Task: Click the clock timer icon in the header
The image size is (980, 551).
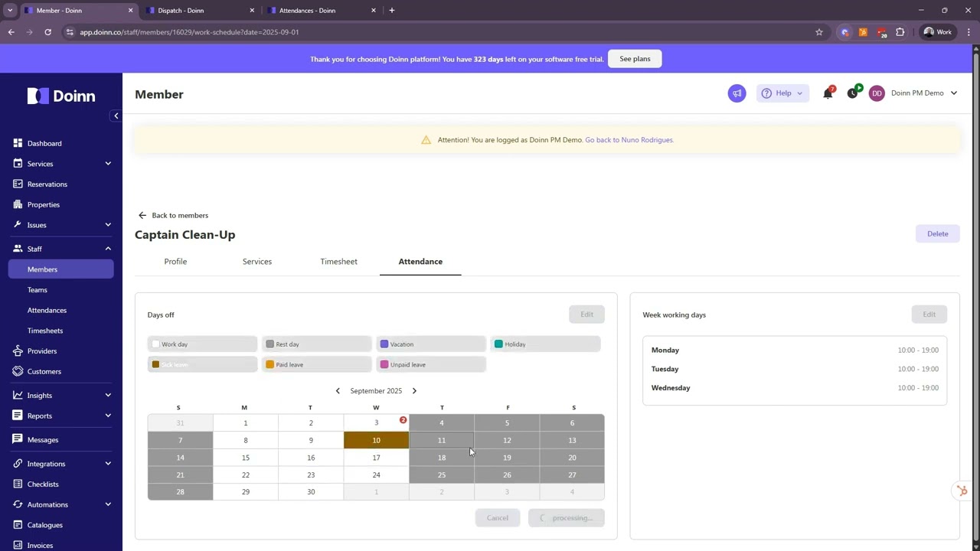Action: (853, 93)
